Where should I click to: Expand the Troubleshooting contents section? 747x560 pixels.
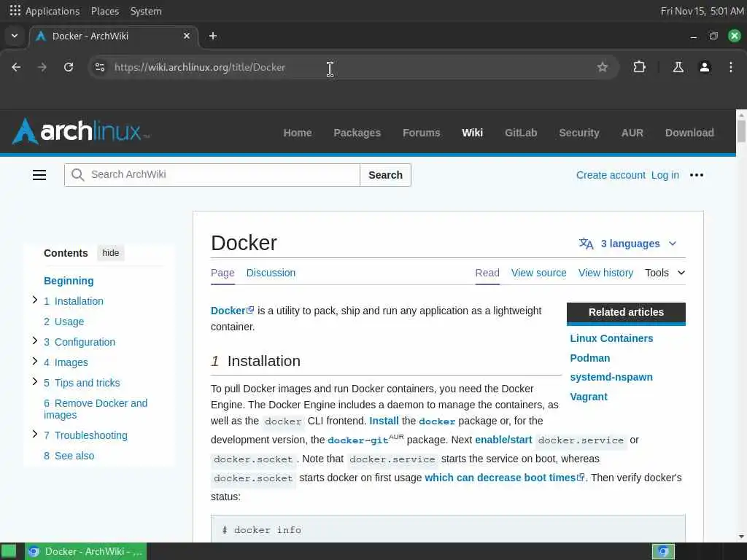coord(35,434)
